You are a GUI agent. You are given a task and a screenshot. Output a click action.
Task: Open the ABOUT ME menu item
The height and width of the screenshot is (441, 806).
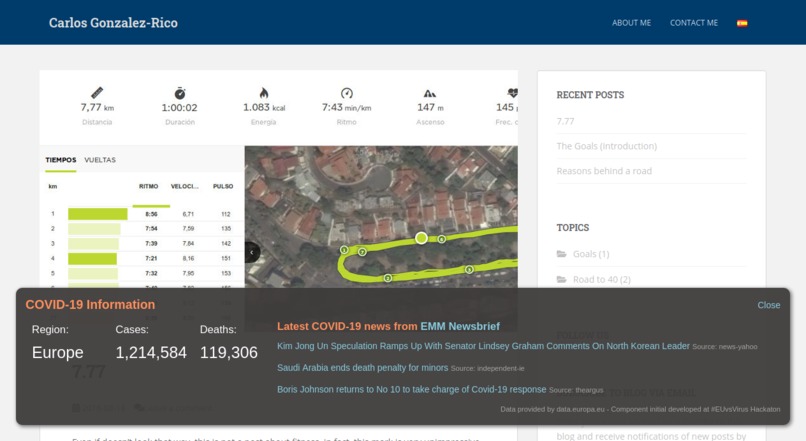point(631,23)
